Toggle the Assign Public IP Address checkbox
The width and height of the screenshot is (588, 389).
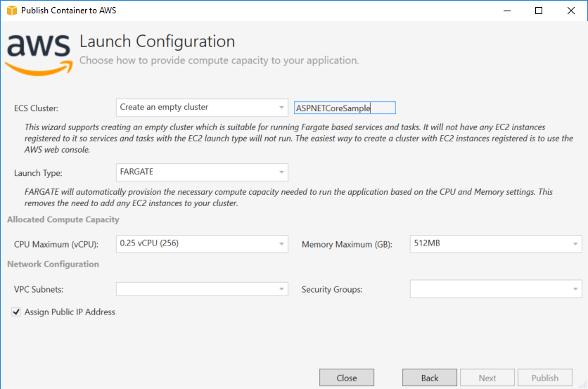pyautogui.click(x=16, y=312)
